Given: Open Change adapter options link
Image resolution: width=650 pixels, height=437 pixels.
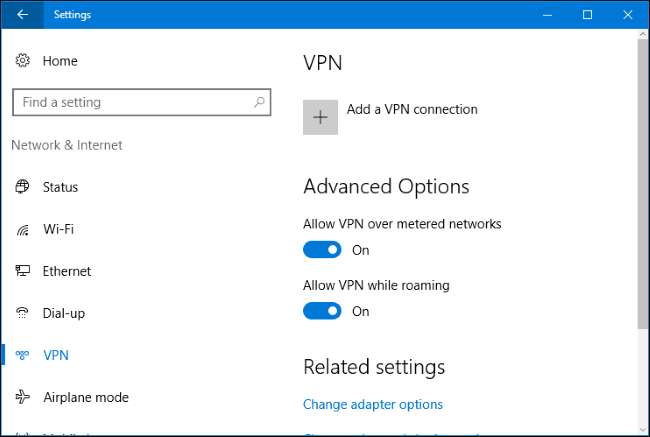Looking at the screenshot, I should (372, 405).
